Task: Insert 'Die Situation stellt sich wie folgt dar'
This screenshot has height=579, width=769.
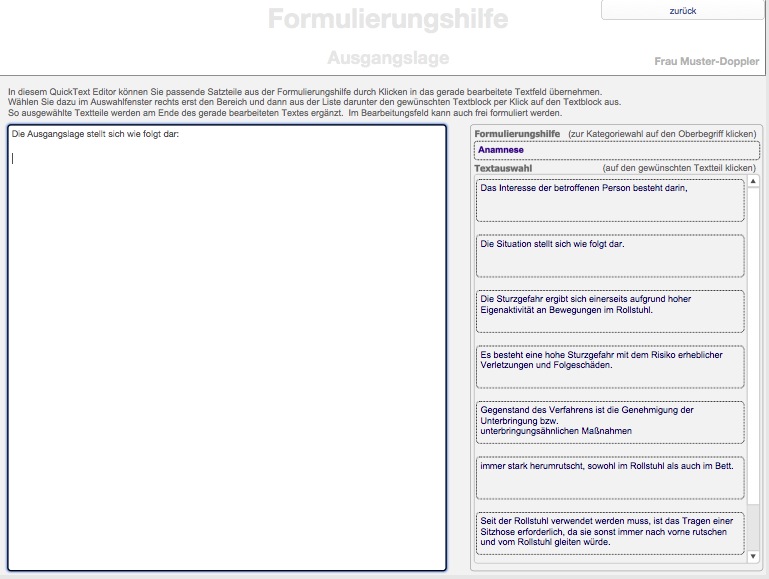Action: (x=610, y=255)
